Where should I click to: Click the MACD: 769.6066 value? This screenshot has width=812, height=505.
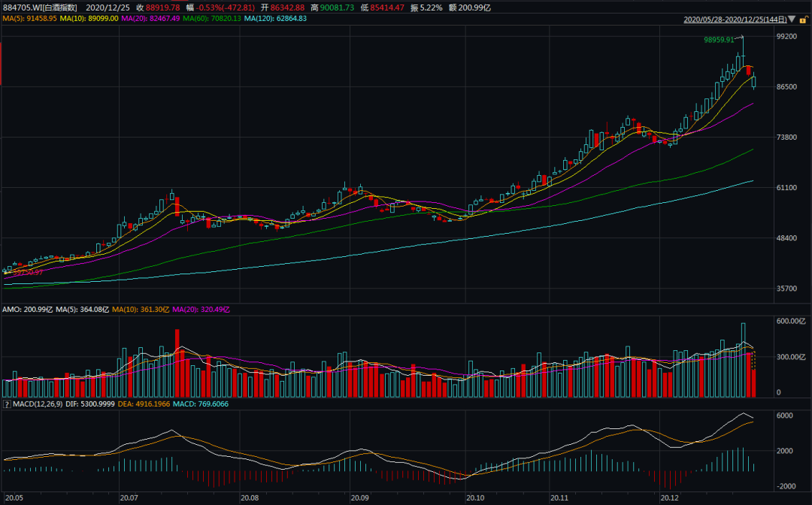click(x=201, y=404)
